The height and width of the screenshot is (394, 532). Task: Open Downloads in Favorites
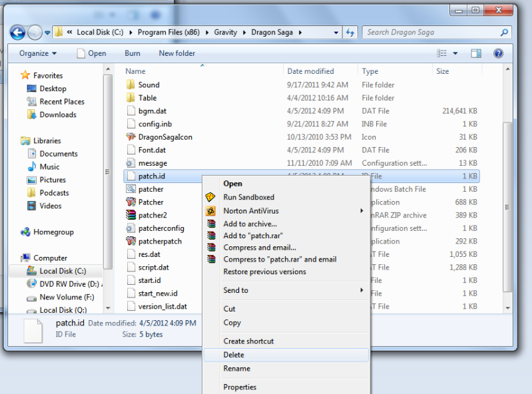[51, 114]
